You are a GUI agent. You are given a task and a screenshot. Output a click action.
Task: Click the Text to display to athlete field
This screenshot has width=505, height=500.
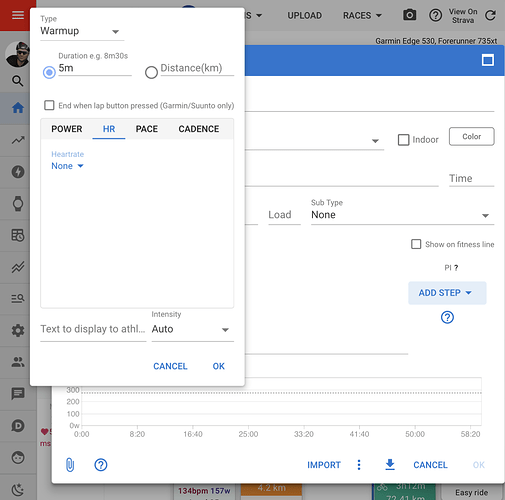coord(93,329)
